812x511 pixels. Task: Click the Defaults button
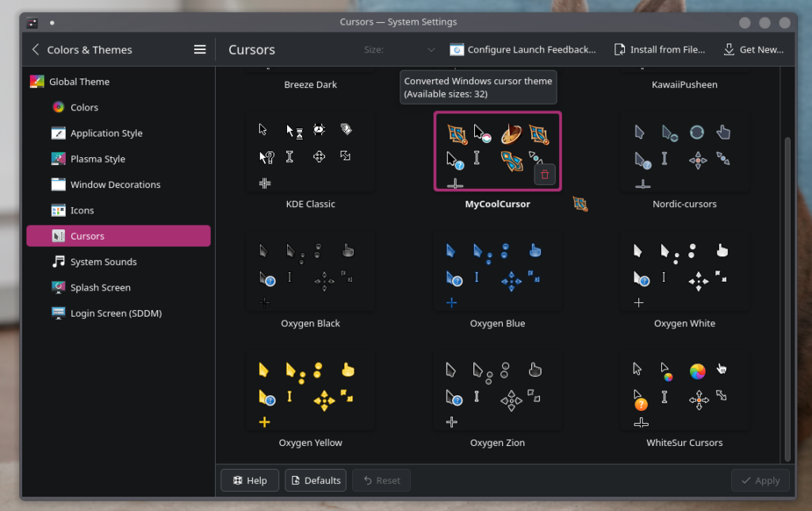316,480
